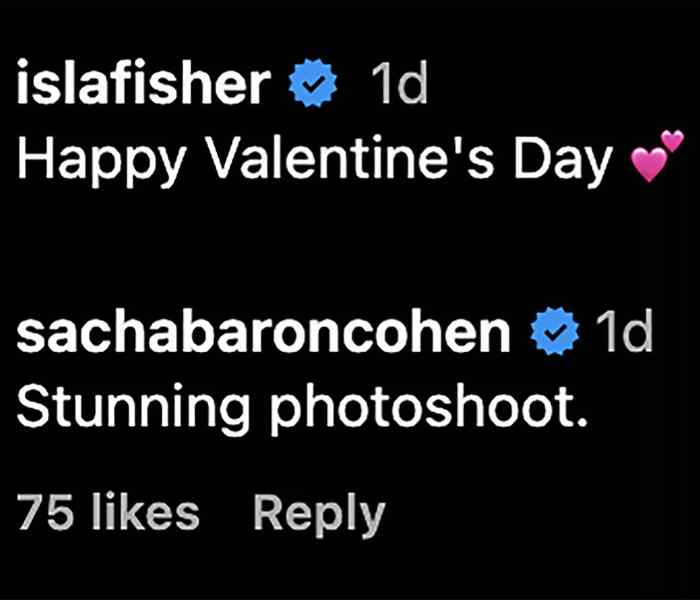Click the "Stunning photoshoot." comment text
The width and height of the screenshot is (700, 600).
[301, 406]
